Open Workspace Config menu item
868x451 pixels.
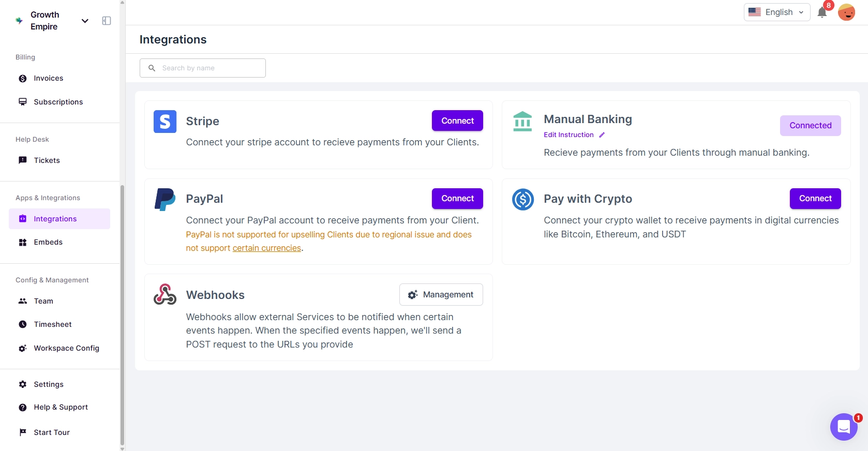click(66, 348)
